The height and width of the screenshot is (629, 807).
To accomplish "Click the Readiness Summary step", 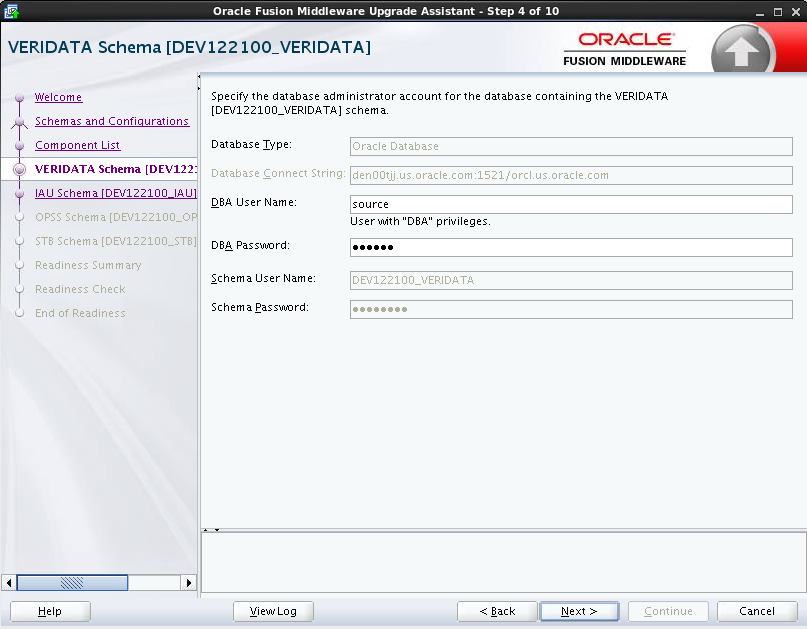I will (x=88, y=265).
